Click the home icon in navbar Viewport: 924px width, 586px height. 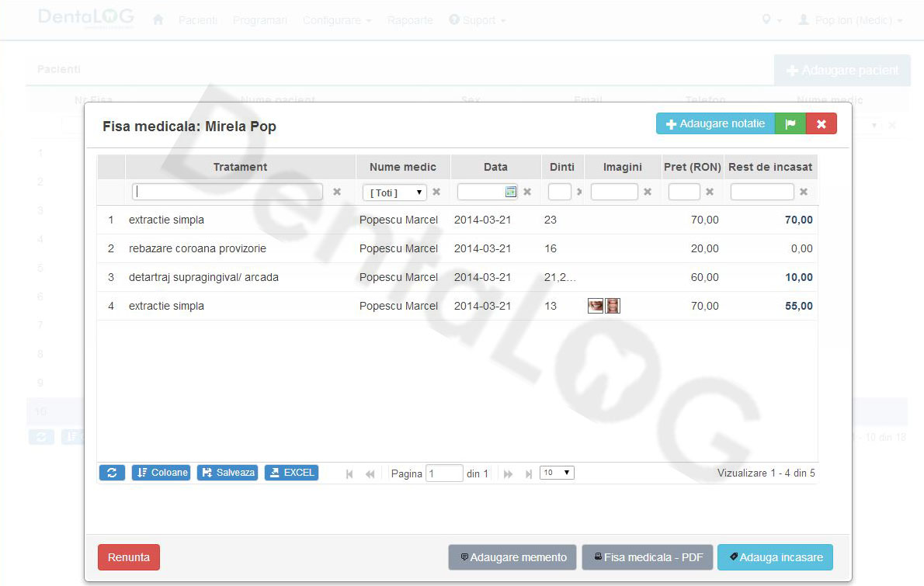pyautogui.click(x=158, y=20)
